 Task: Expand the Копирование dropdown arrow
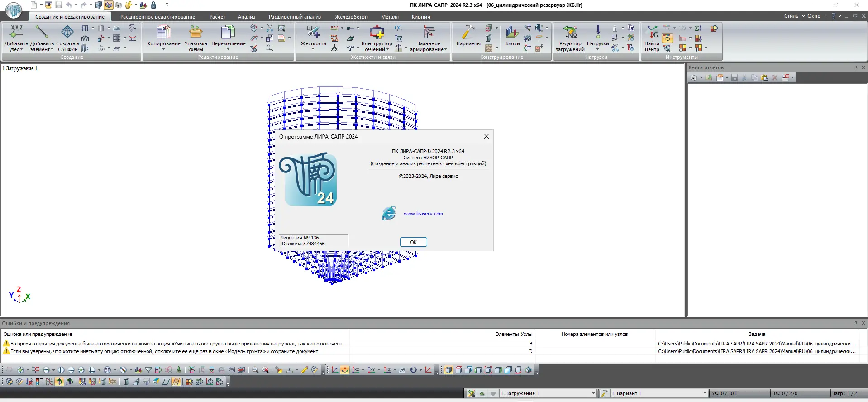click(164, 49)
